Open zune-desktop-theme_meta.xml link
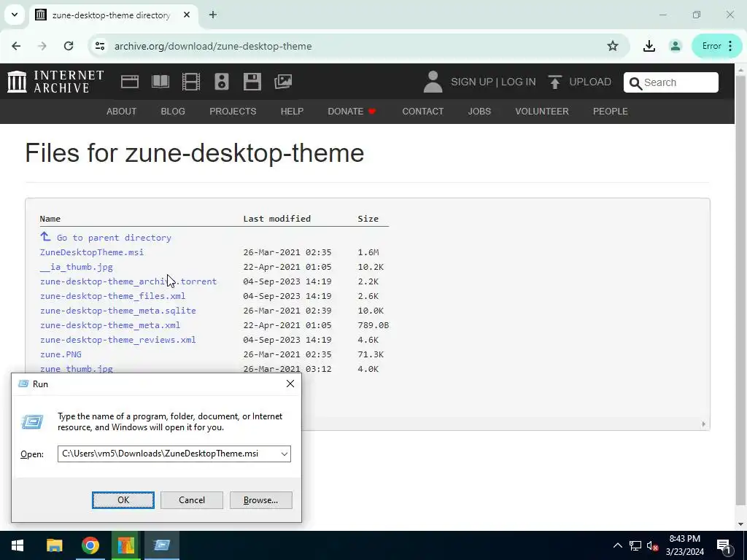Screen dimensions: 747x560 click(110, 325)
